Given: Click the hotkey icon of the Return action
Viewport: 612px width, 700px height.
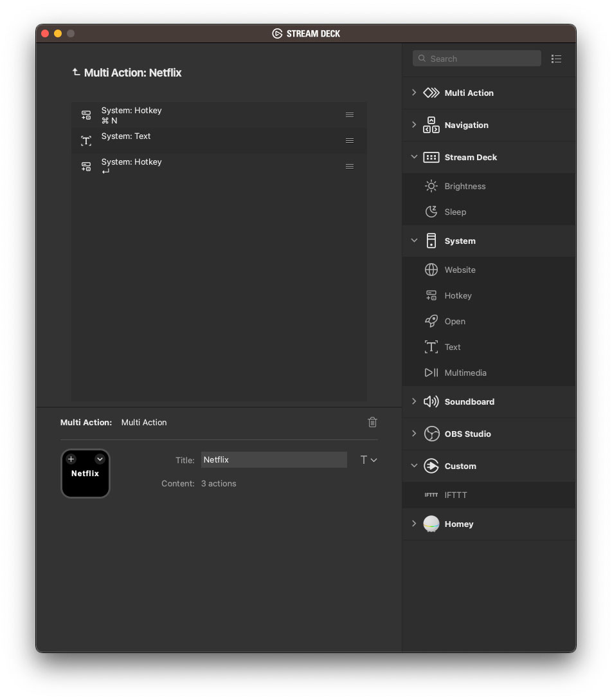Looking at the screenshot, I should [86, 167].
